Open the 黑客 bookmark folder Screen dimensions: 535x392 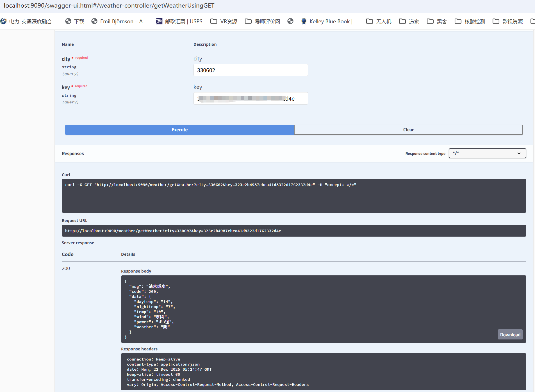click(437, 21)
